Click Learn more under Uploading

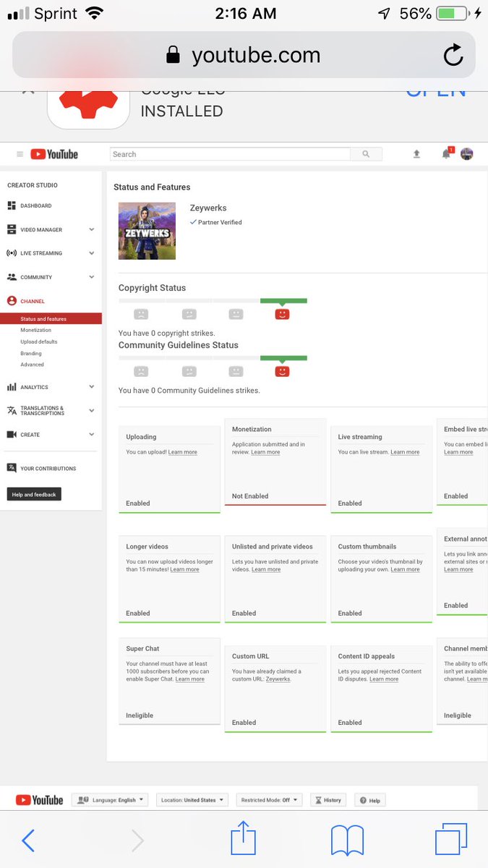point(183,452)
